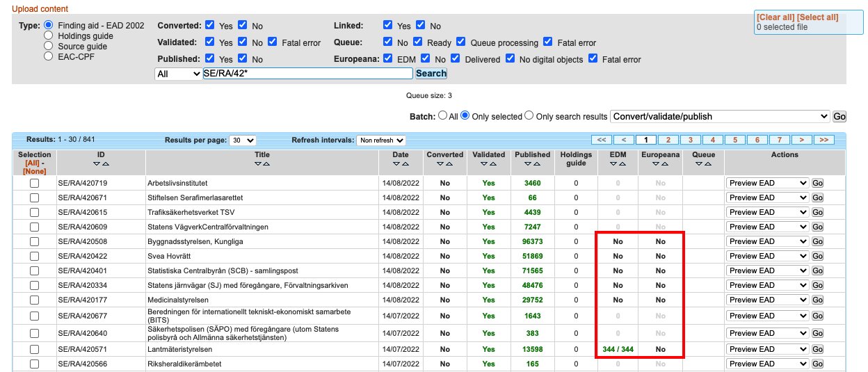Sort ID column descending with down arrow
The height and width of the screenshot is (372, 868).
point(97,164)
